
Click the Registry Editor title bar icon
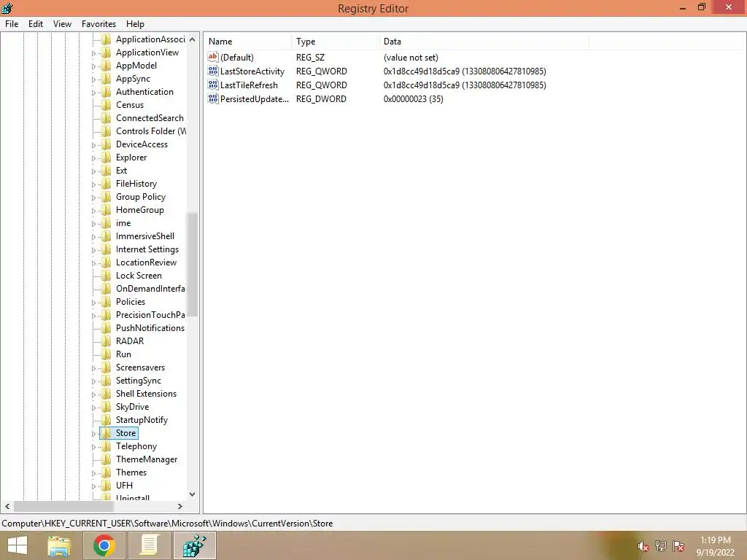(7, 7)
